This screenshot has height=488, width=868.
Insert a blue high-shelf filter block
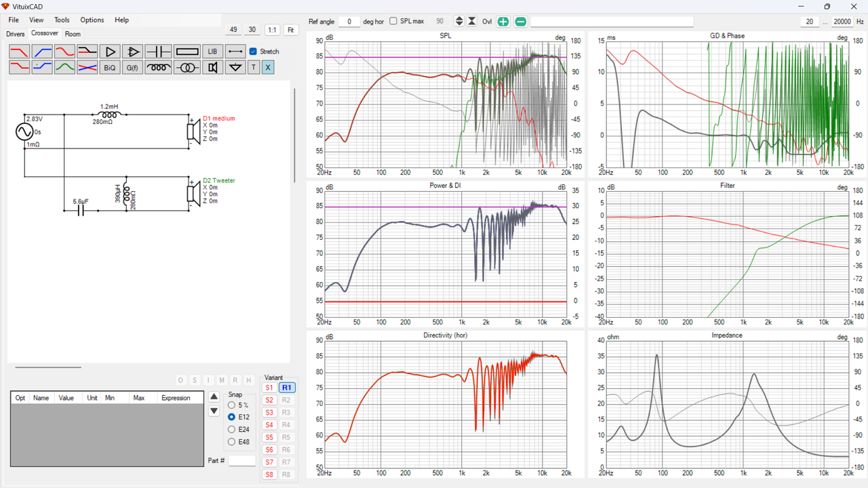point(42,67)
